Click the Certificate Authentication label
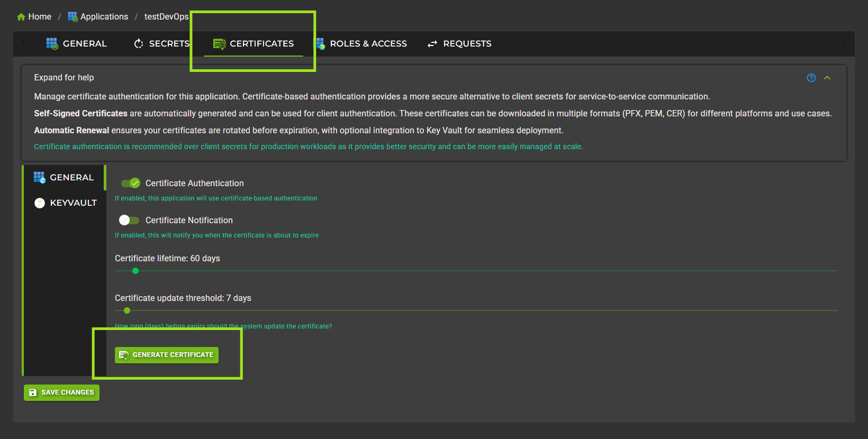This screenshot has height=439, width=868. (195, 184)
